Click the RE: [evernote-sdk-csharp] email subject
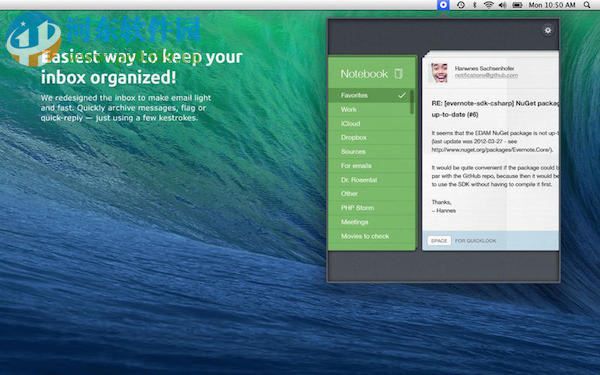600x375 pixels. 495,109
